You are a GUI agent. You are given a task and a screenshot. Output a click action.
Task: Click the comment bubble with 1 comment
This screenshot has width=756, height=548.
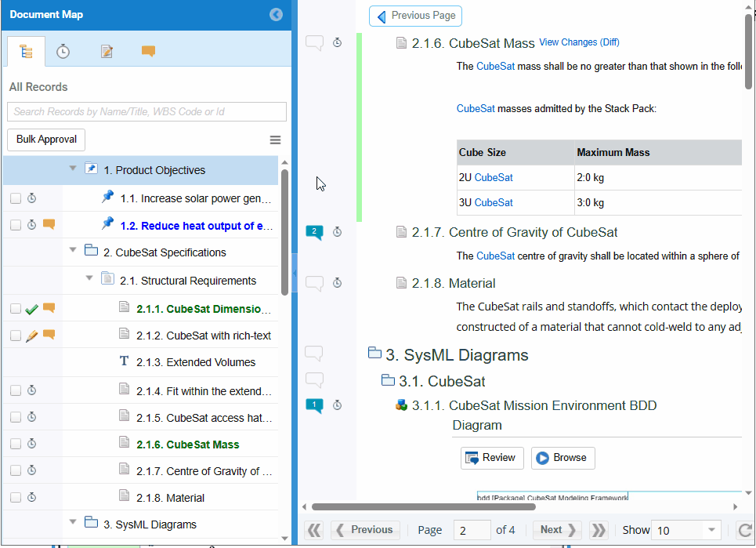[314, 405]
